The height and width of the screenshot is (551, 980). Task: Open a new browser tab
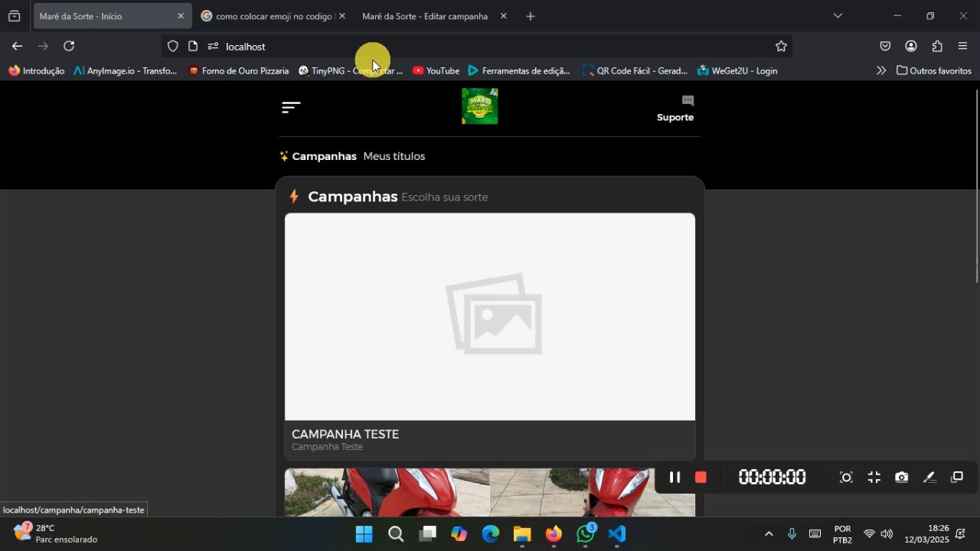click(531, 16)
